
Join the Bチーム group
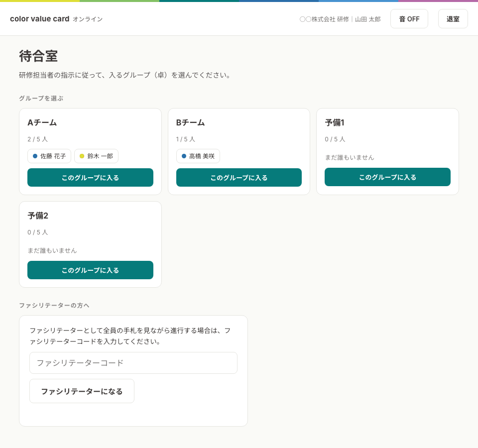click(x=239, y=177)
